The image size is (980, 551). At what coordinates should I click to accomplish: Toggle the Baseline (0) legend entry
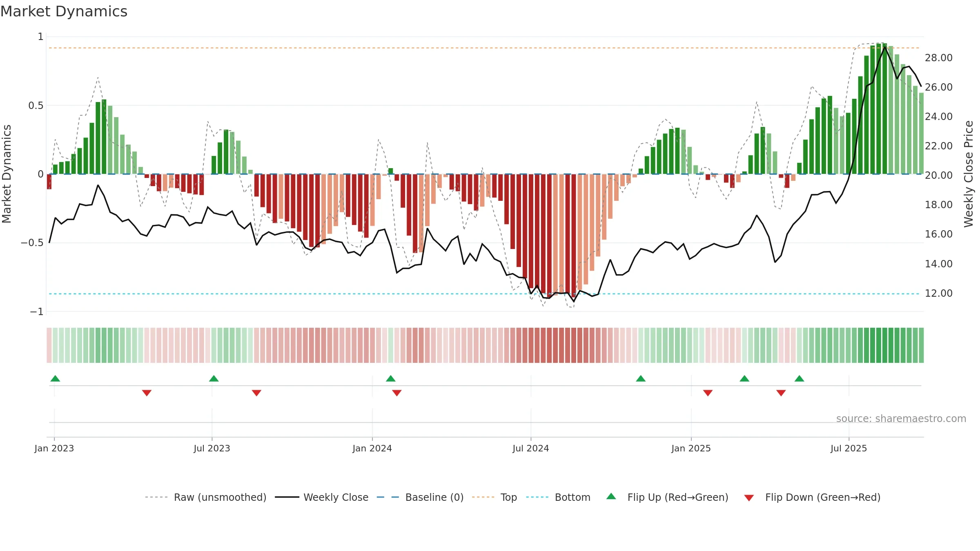pyautogui.click(x=420, y=497)
